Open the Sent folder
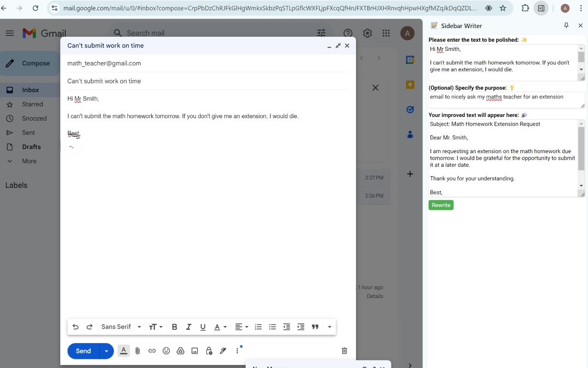Screen dimensions: 588x368 (x=28, y=133)
